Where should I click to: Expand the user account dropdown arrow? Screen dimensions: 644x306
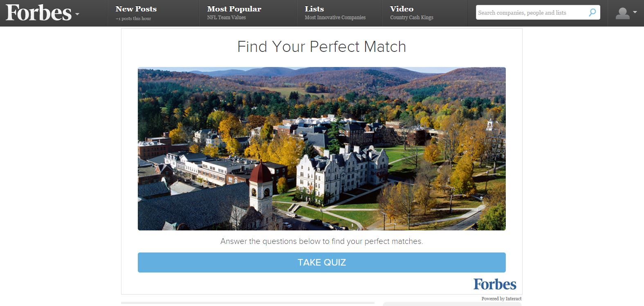click(x=635, y=12)
